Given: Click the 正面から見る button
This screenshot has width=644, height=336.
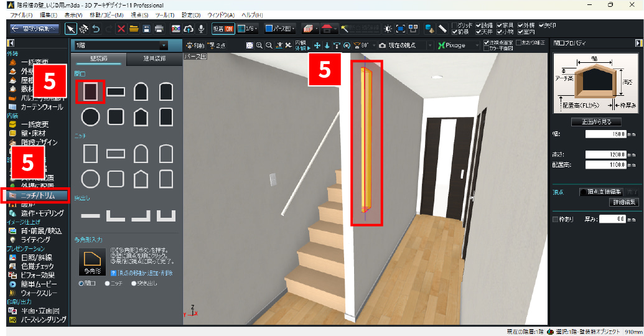Looking at the screenshot, I should point(596,121).
